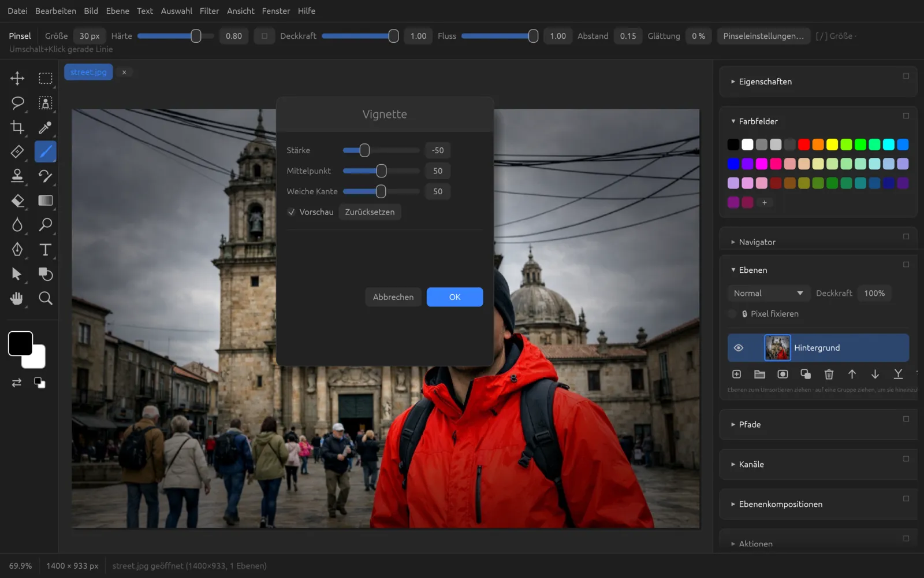The image size is (924, 578).
Task: Select the Clone Stamp tool
Action: pos(17,176)
